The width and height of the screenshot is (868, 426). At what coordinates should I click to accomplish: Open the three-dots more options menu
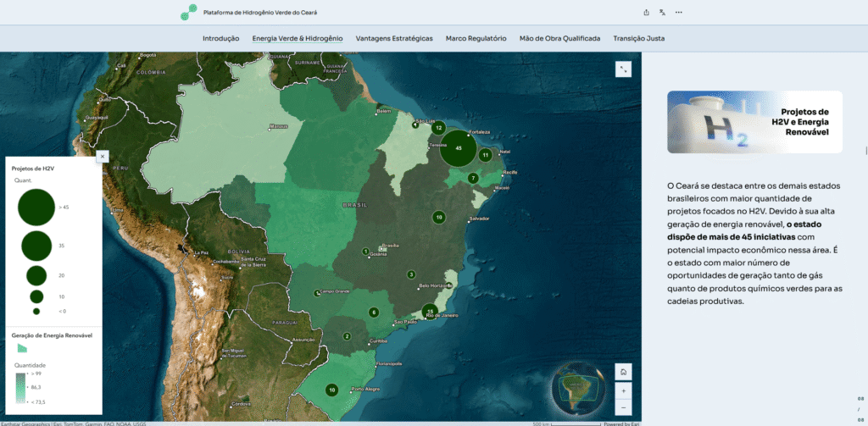pos(678,13)
